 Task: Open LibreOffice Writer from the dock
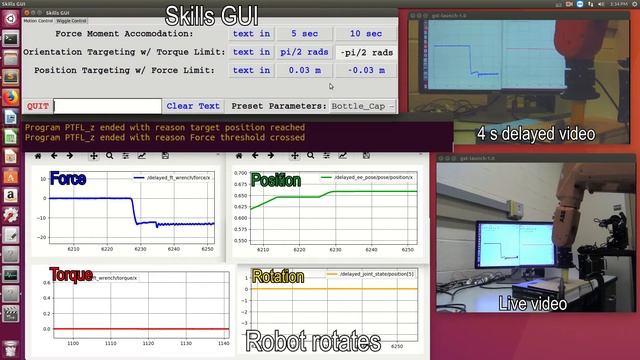click(x=11, y=117)
